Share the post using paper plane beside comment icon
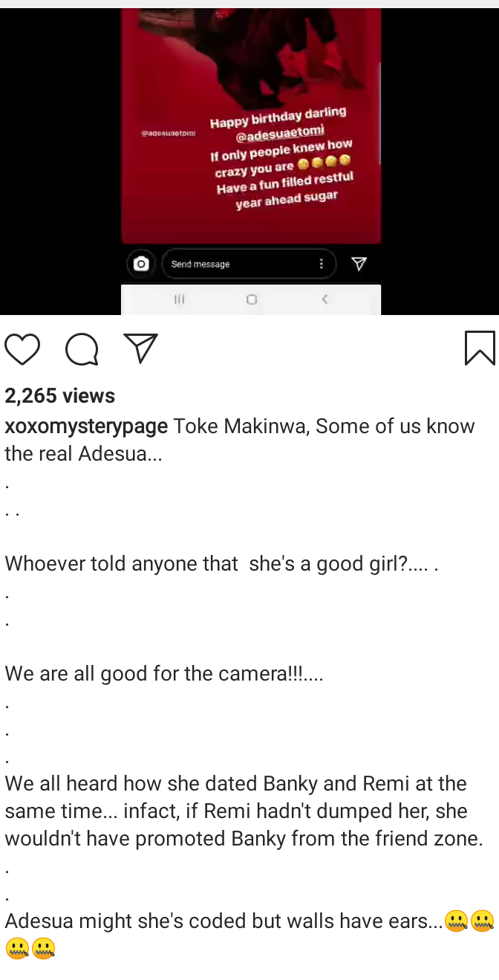This screenshot has height=980, width=499. [140, 348]
